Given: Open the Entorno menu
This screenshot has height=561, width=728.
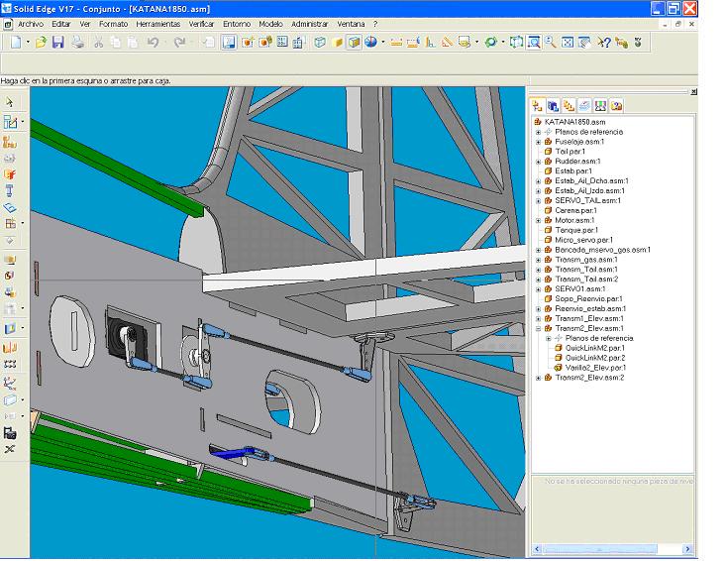Looking at the screenshot, I should coord(236,23).
